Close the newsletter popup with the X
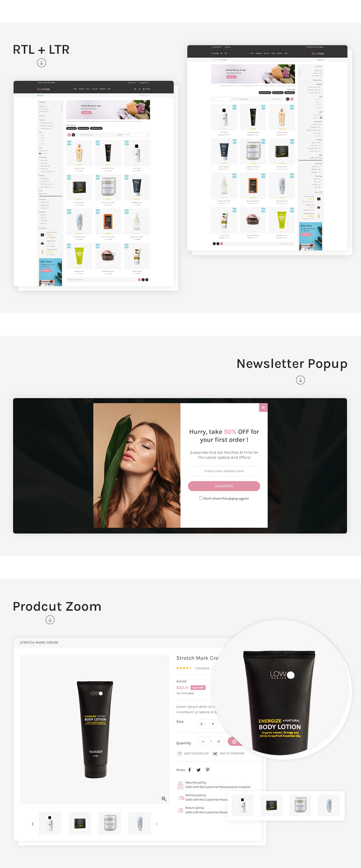Viewport: 361px width, 868px height. pos(264,408)
